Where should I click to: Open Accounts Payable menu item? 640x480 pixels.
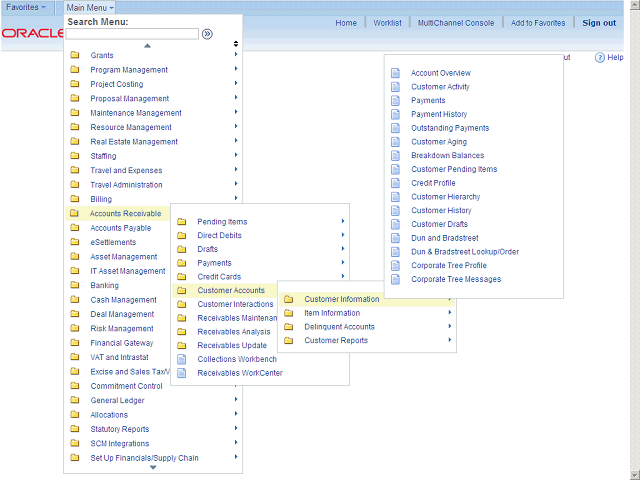click(121, 228)
